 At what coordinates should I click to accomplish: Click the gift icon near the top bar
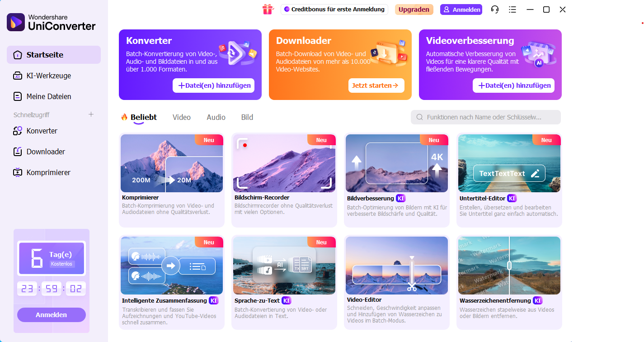point(268,9)
